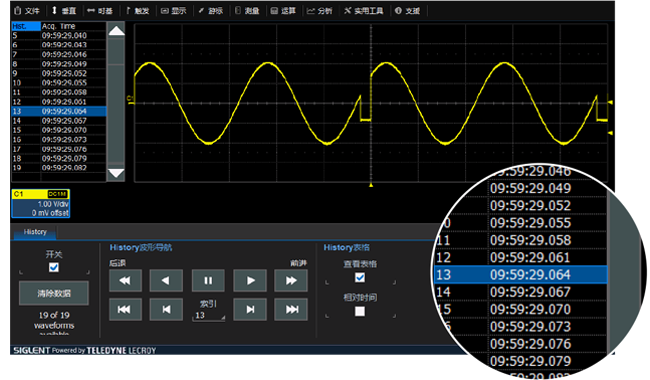650x380 pixels.
Task: Select the C1 channel descriptor box
Action: pos(41,203)
